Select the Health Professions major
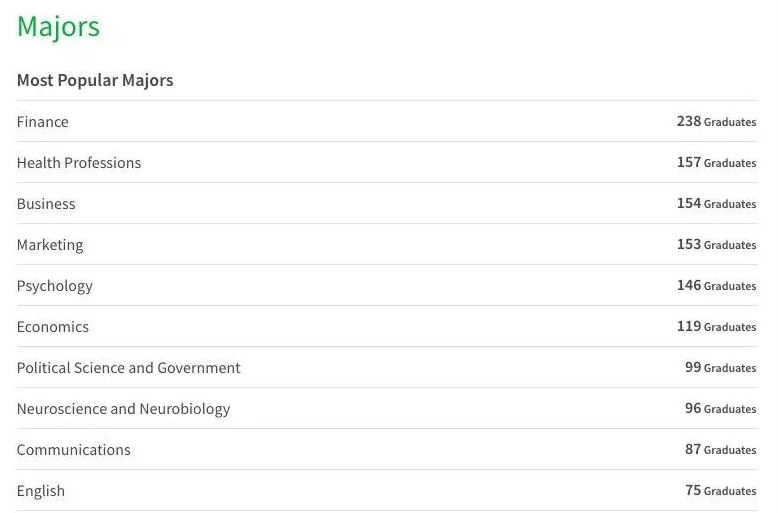This screenshot has height=513, width=778. tap(79, 163)
